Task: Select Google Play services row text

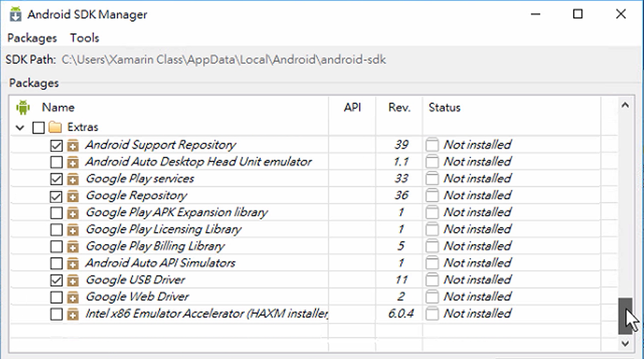Action: (x=140, y=179)
